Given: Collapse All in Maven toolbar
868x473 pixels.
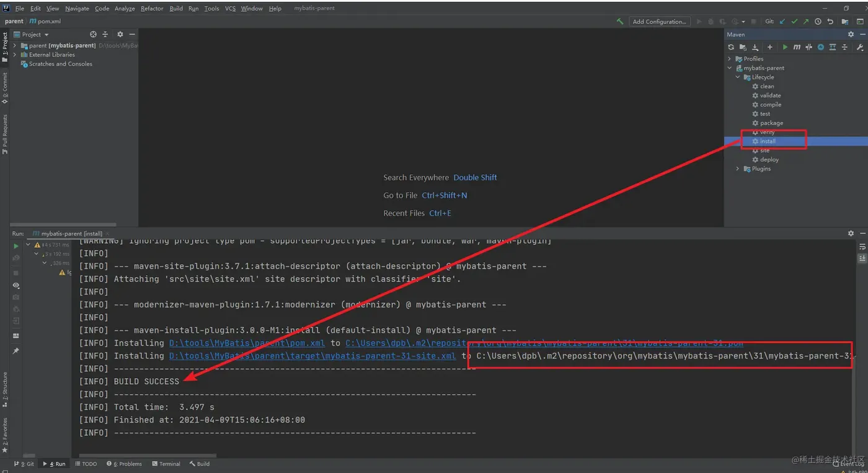Looking at the screenshot, I should point(844,47).
